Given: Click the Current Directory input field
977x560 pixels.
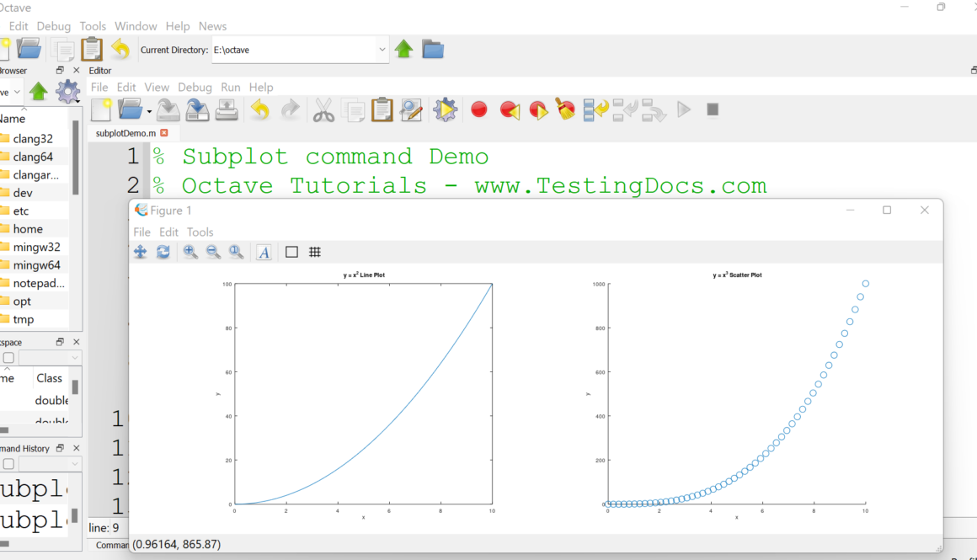Looking at the screenshot, I should pyautogui.click(x=294, y=50).
